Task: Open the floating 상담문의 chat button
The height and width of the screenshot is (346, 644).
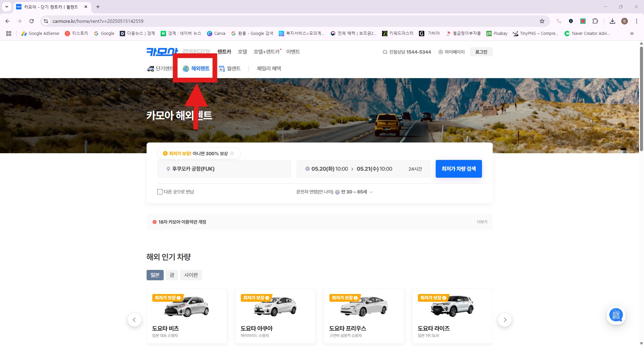Action: 616,315
